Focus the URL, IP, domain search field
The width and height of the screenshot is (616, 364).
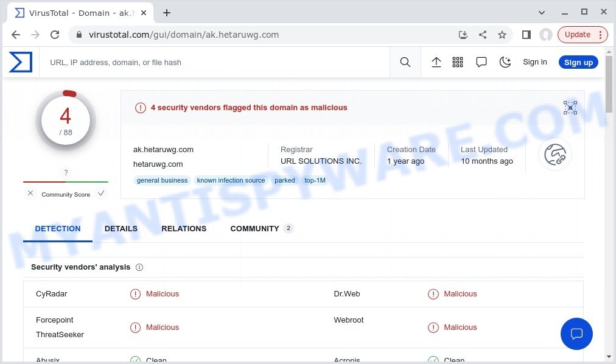click(214, 63)
